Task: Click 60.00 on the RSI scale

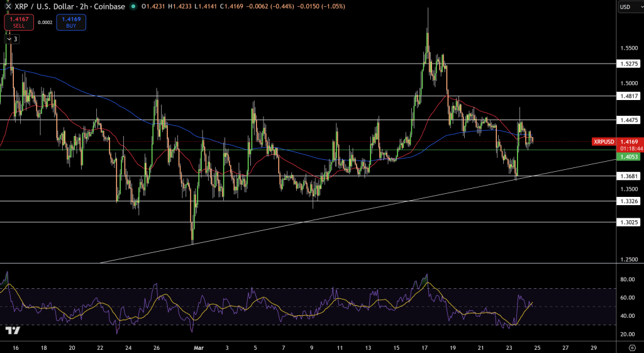Action: tap(628, 298)
